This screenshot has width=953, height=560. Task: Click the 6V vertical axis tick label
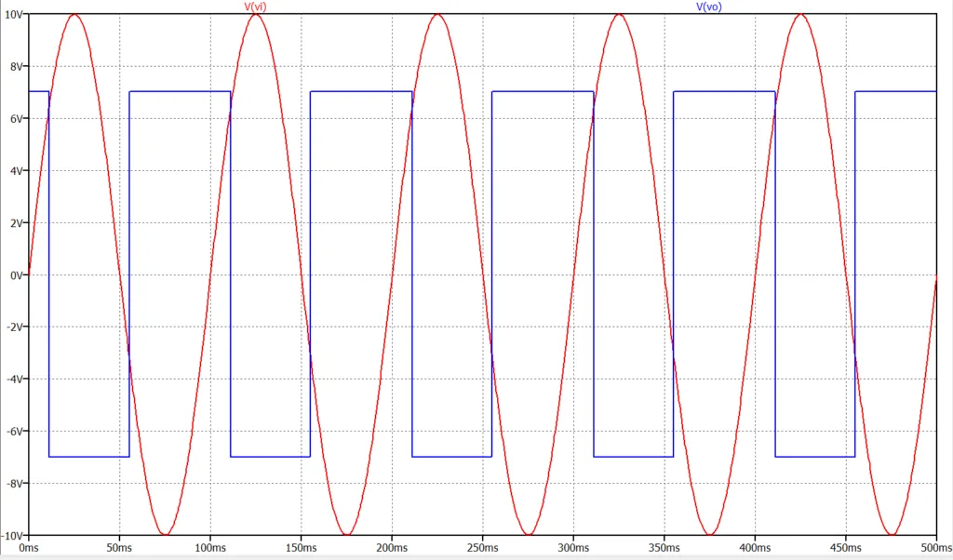15,119
